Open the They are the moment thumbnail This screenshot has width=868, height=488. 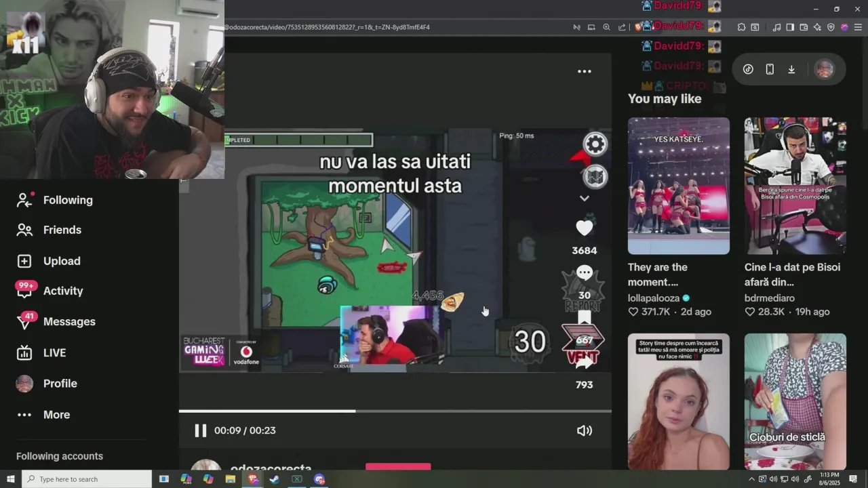click(678, 186)
